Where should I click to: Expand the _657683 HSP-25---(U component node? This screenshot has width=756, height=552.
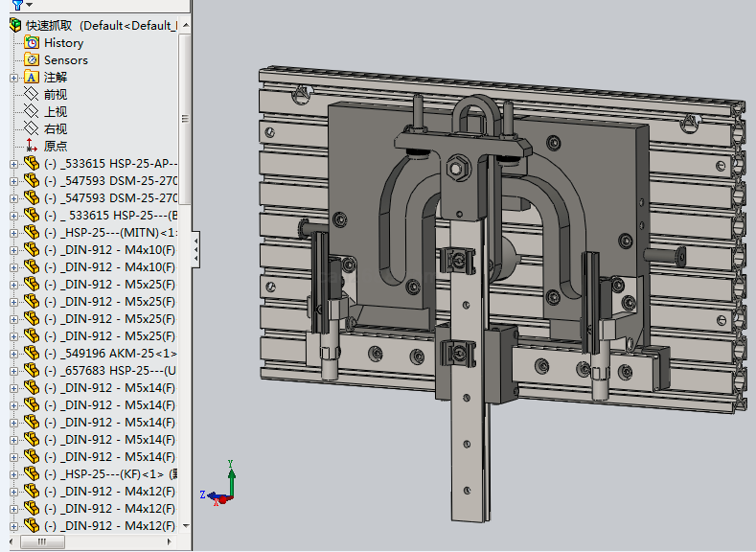click(x=13, y=371)
